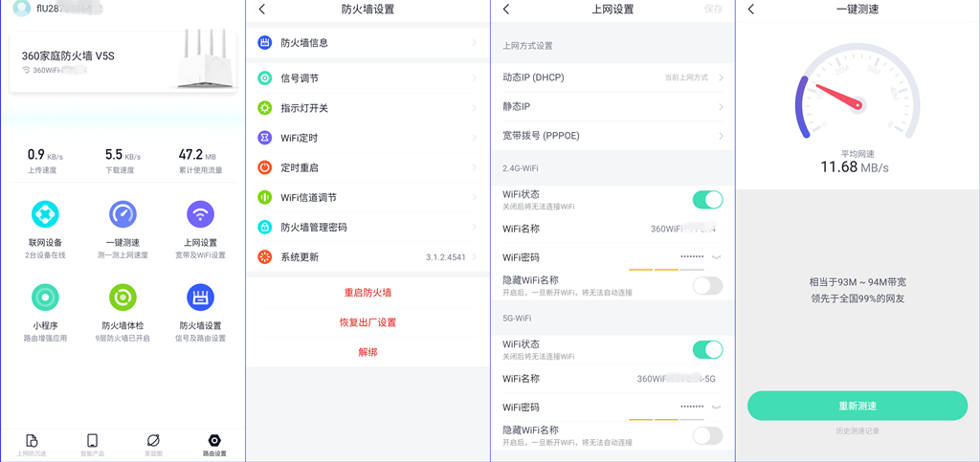Open the 静态IP option chevron

point(721,107)
